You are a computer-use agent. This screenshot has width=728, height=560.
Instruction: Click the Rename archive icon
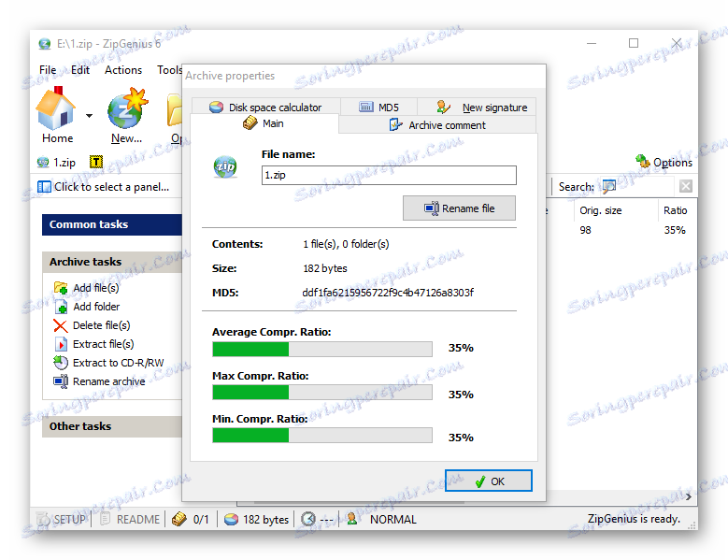61,381
